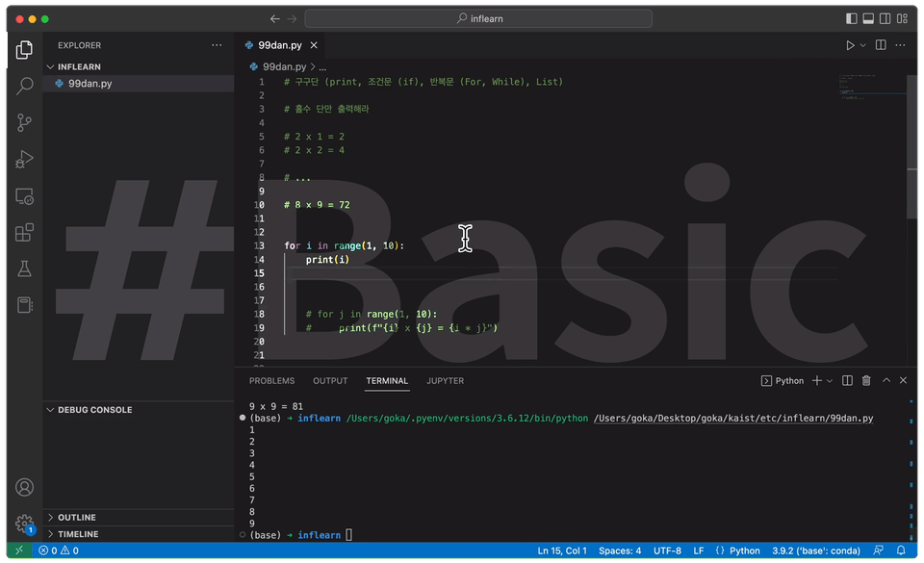The image size is (924, 563).
Task: Click the editor minimap code overview
Action: coord(872,88)
